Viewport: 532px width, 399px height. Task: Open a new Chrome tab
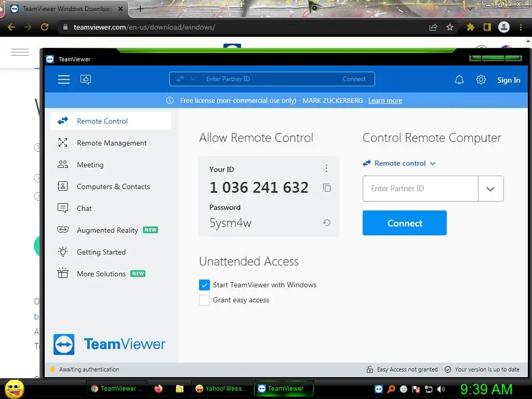coord(140,9)
